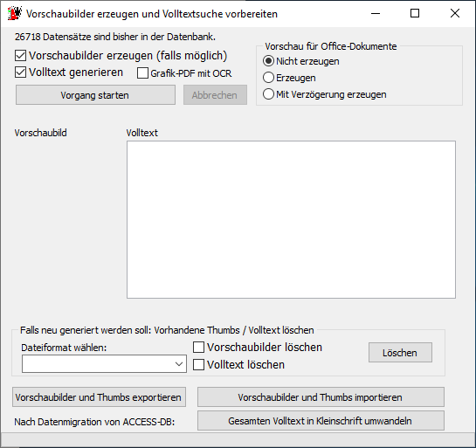Viewport: 476px width, 448px height.
Task: Choose the Erzeugen radio option
Action: pyautogui.click(x=268, y=78)
